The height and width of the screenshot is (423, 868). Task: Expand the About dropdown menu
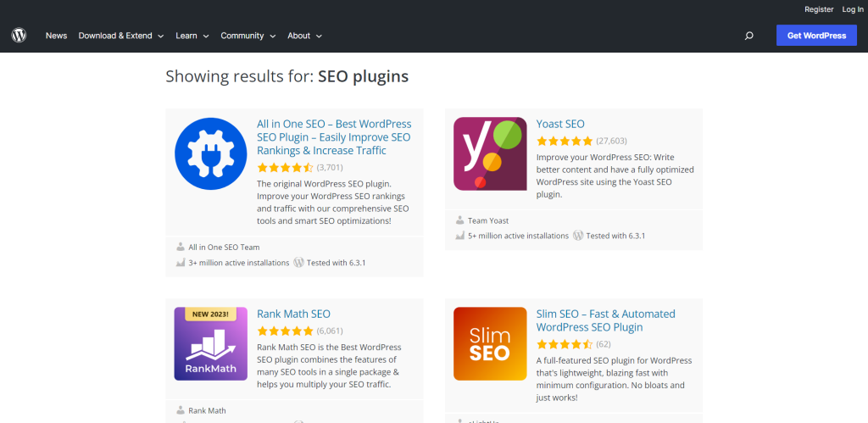304,36
